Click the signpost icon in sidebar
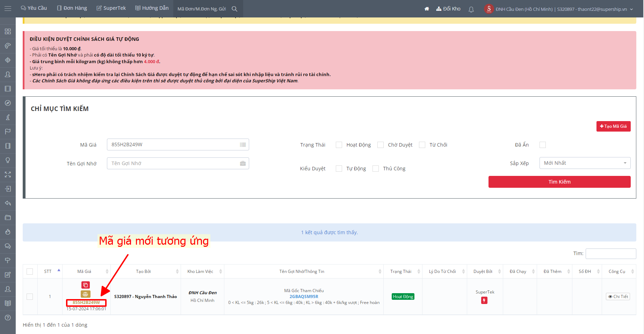 coord(8,260)
